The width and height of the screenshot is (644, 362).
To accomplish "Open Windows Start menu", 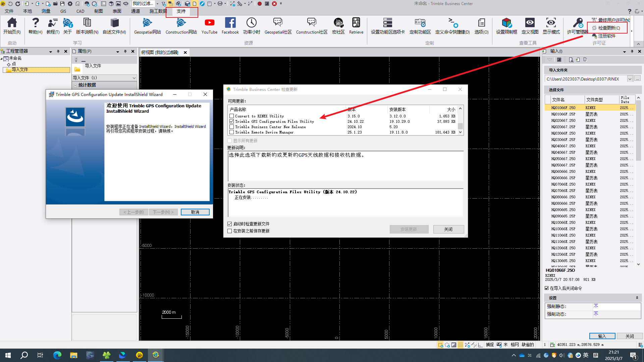I will pos(8,355).
